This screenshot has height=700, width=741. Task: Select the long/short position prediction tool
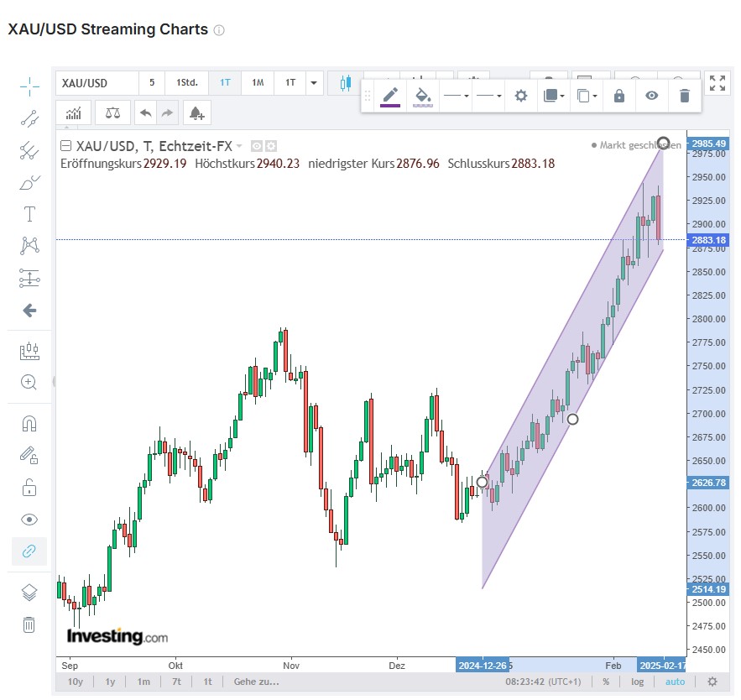click(29, 278)
